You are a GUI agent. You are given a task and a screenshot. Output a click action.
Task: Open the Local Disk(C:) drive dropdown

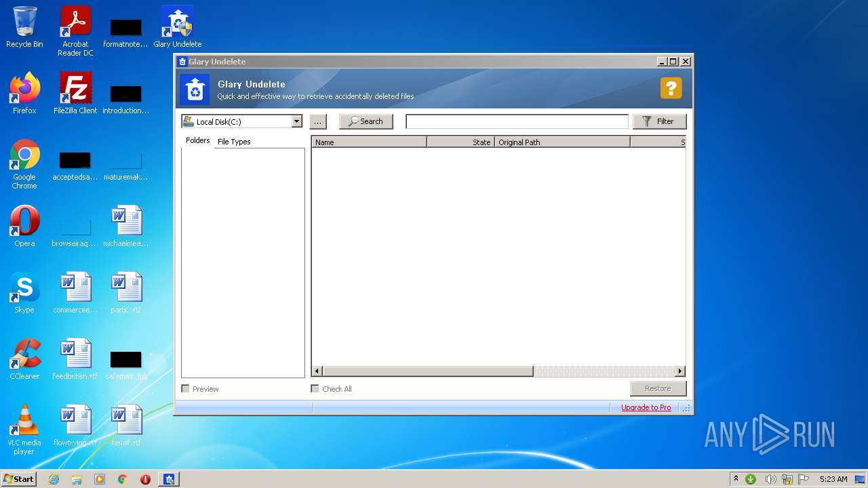pyautogui.click(x=296, y=121)
